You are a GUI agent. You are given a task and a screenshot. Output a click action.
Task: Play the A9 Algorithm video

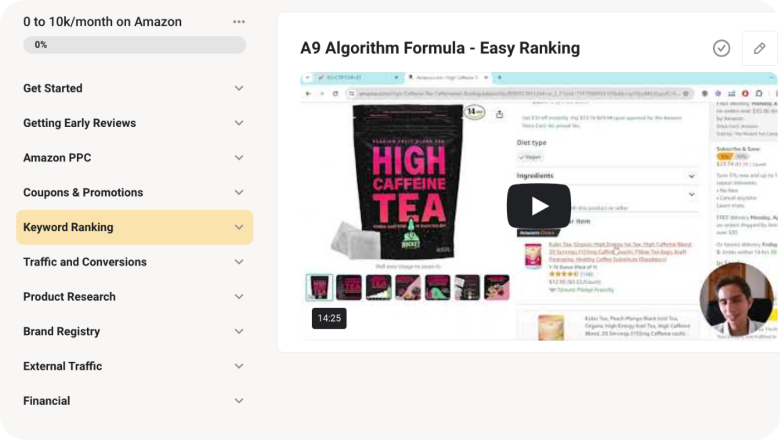(x=539, y=206)
